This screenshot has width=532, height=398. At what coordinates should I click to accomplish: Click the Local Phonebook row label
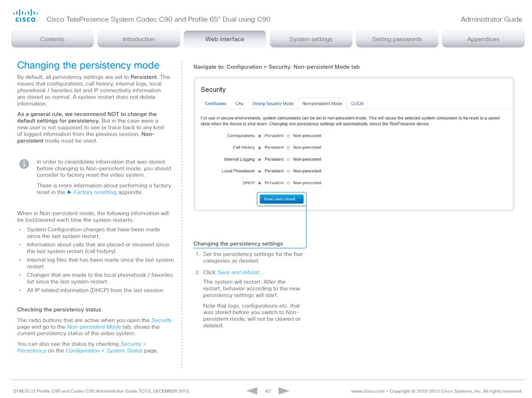(238, 171)
